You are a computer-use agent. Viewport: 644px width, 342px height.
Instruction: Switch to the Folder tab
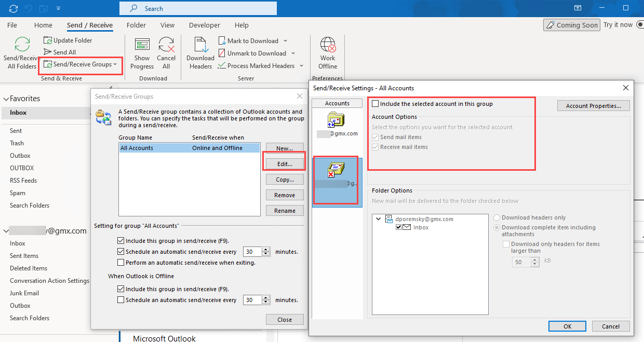pos(136,25)
